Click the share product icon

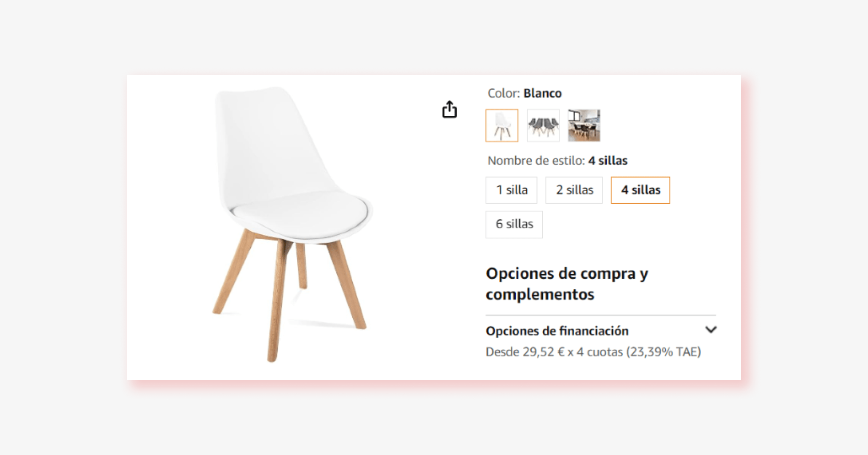pos(450,109)
